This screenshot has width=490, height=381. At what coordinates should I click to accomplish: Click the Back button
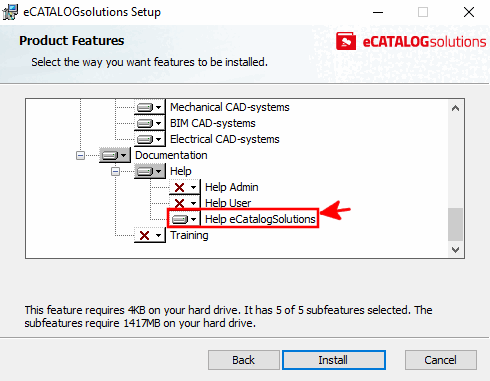[x=244, y=360]
